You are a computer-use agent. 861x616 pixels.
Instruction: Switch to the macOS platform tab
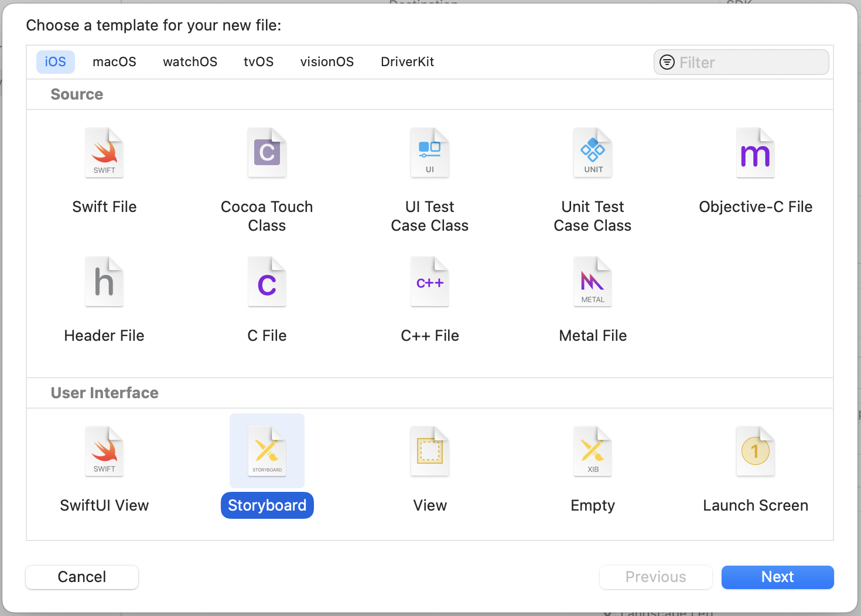114,62
